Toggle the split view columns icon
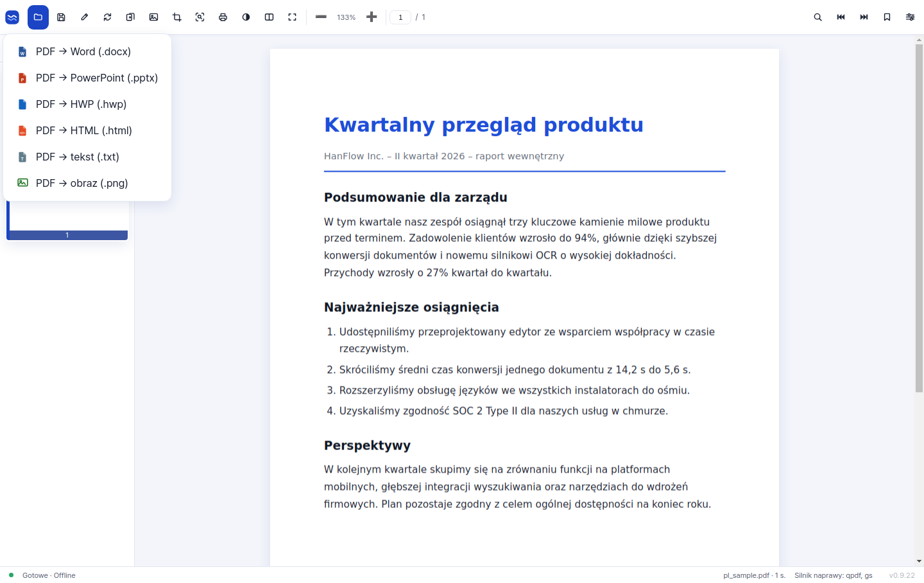The image size is (924, 583). coord(269,17)
